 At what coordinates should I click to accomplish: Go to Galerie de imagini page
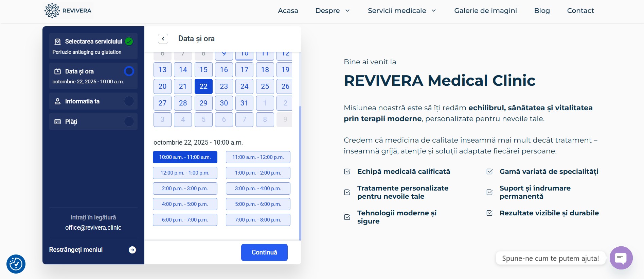[x=485, y=11]
